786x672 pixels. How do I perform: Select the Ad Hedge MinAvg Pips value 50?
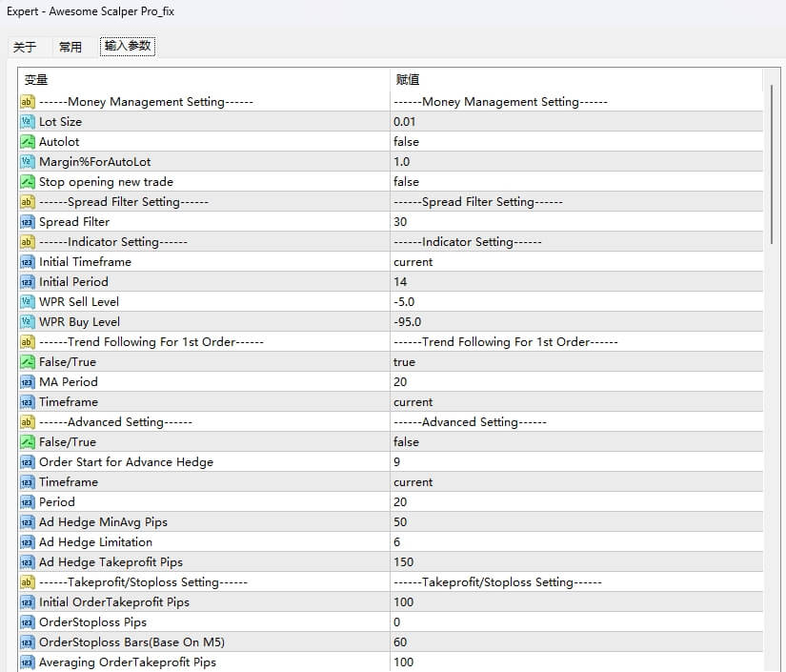click(400, 522)
